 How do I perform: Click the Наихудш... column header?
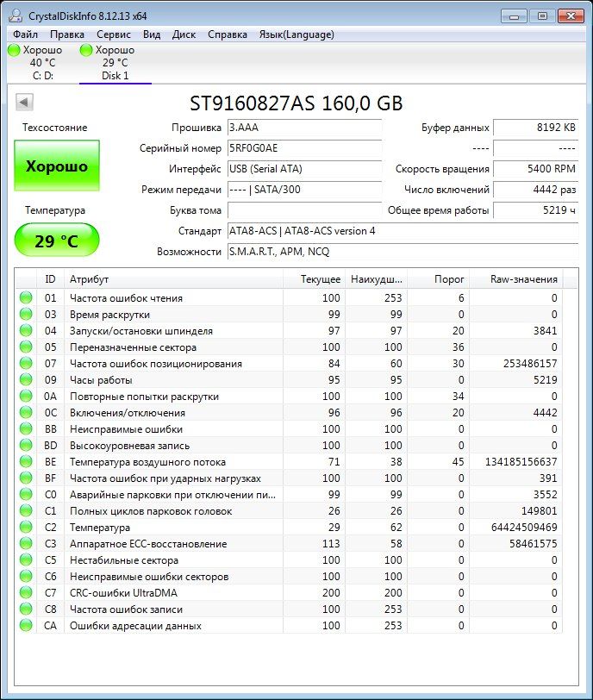pos(376,279)
